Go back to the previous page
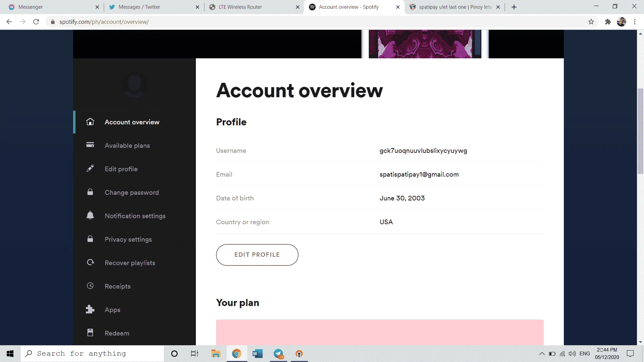This screenshot has width=644, height=362. click(9, 22)
